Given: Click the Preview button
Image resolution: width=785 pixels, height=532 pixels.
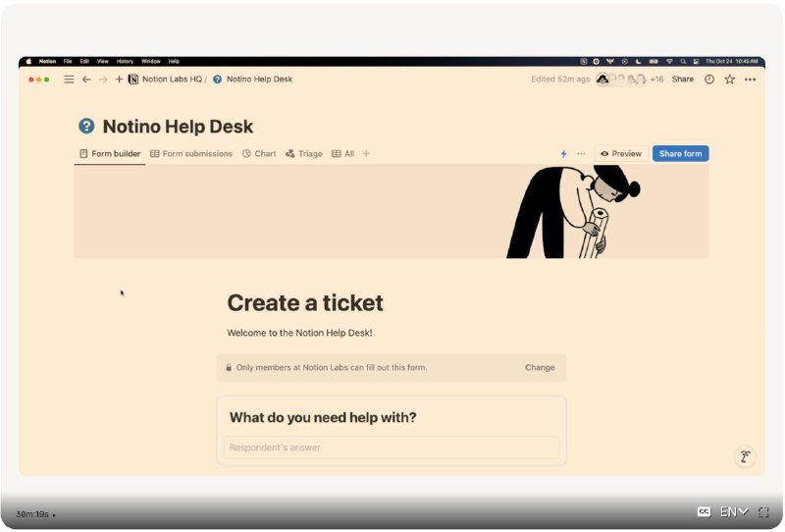Looking at the screenshot, I should point(621,154).
